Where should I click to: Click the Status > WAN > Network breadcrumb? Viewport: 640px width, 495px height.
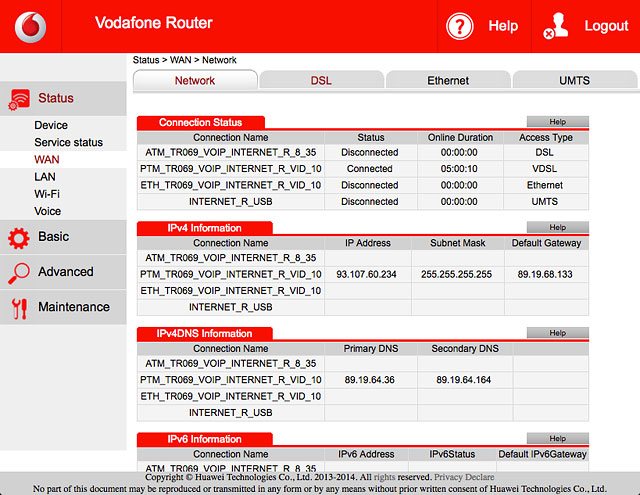pyautogui.click(x=184, y=60)
